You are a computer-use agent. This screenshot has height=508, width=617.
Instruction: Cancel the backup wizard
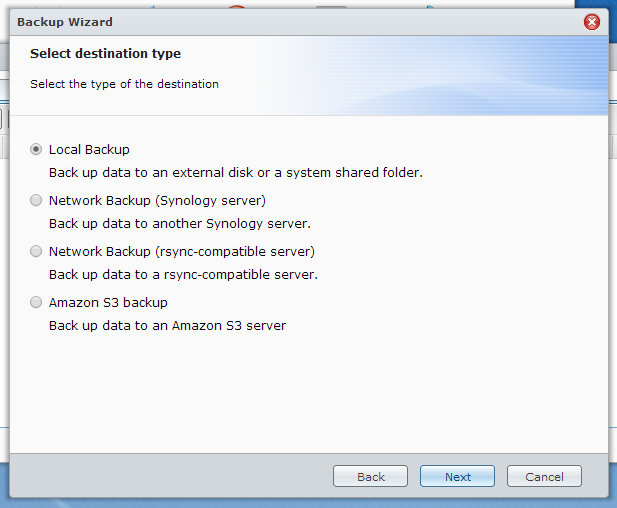[544, 477]
